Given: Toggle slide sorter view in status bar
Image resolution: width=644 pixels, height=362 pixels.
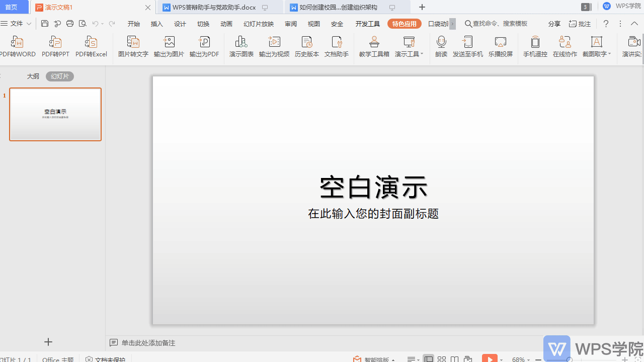Looking at the screenshot, I should coord(442,359).
